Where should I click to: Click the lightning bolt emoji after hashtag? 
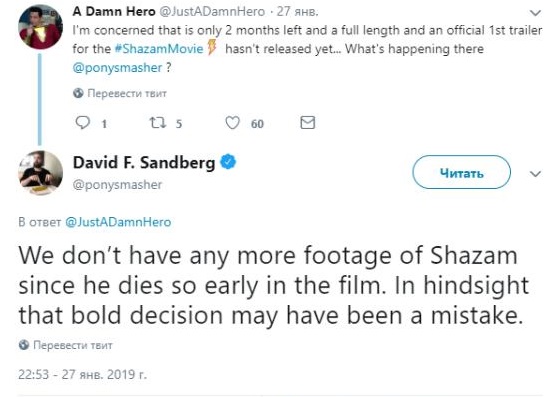tap(212, 47)
